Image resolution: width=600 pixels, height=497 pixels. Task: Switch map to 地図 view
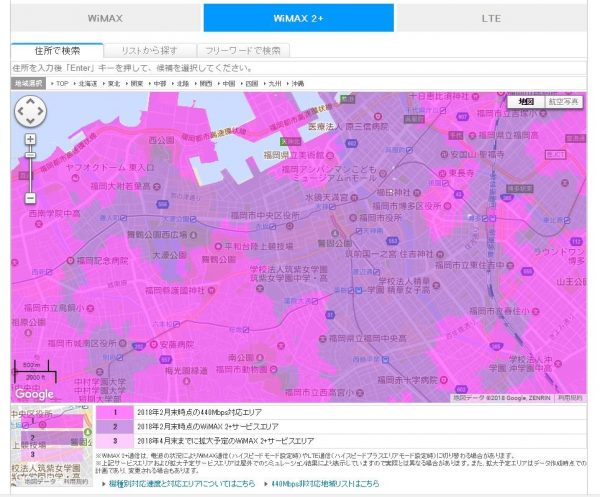click(526, 101)
